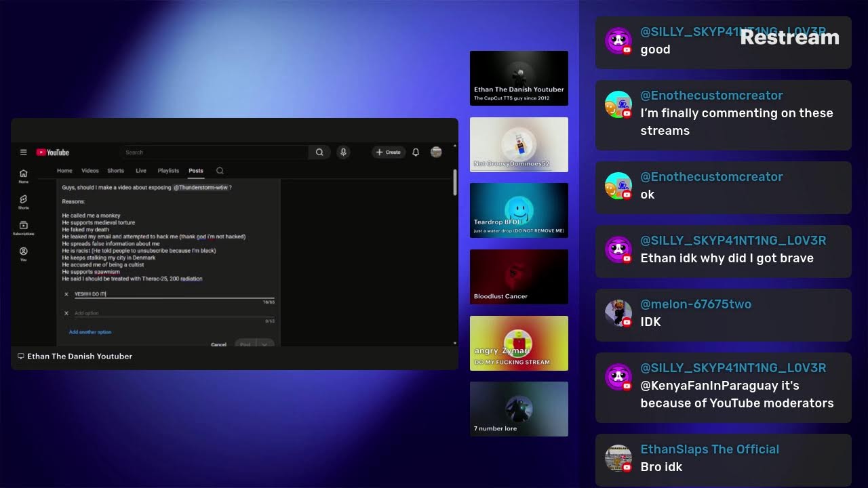The height and width of the screenshot is (488, 868).
Task: Open the account avatar menu in YouTube
Action: tap(436, 152)
